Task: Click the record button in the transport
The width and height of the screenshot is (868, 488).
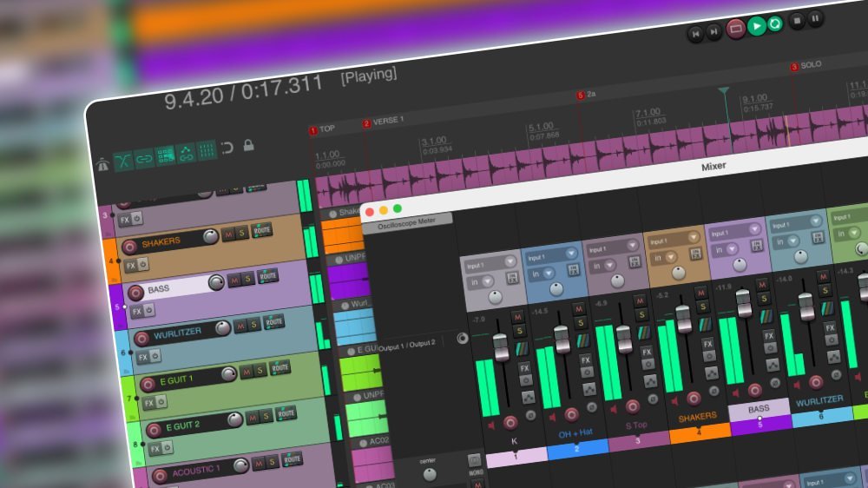Action: click(x=736, y=29)
